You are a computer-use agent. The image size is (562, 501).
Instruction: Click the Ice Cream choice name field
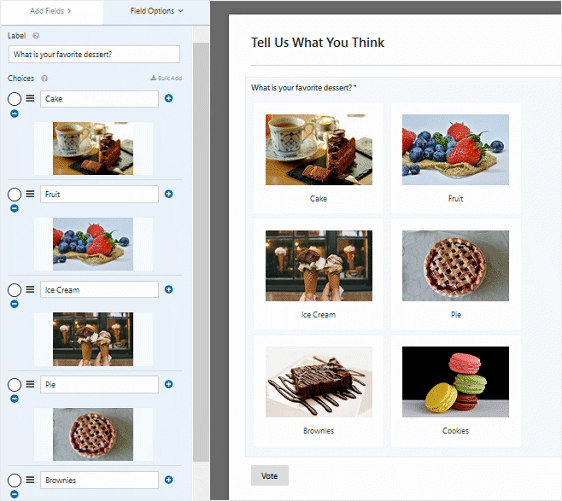pos(99,290)
